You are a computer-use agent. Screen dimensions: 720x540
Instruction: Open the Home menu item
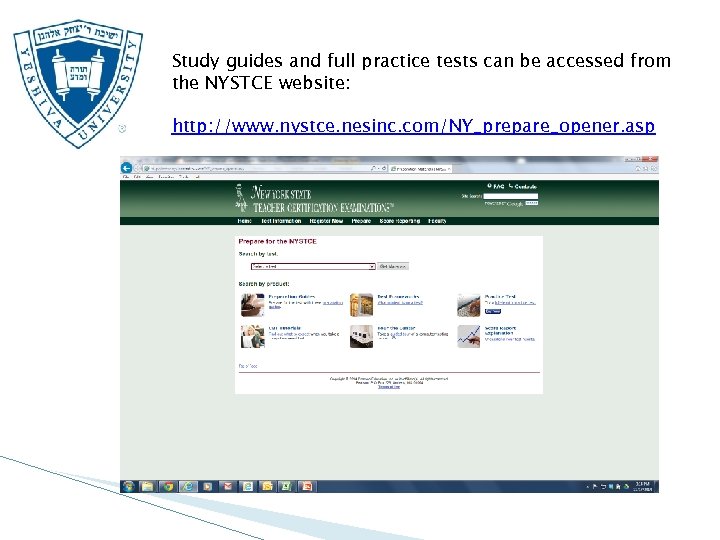pyautogui.click(x=245, y=221)
